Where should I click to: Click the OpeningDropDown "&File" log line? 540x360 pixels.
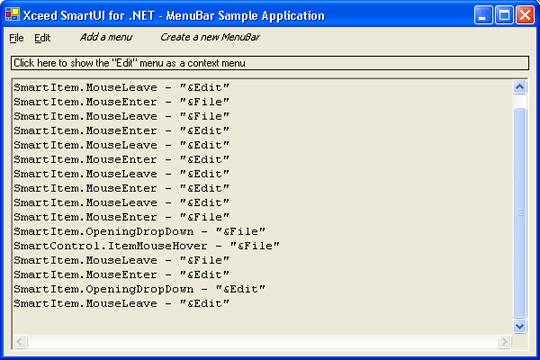coord(139,232)
